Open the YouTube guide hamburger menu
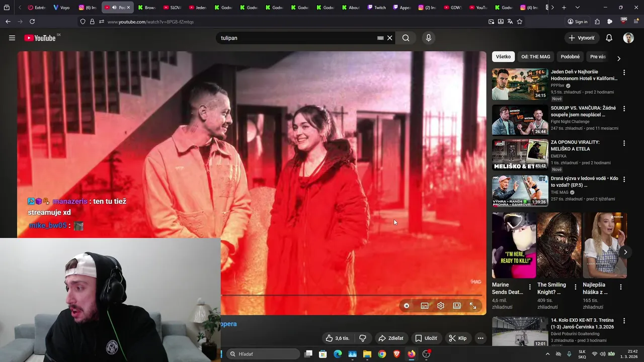 [x=12, y=38]
